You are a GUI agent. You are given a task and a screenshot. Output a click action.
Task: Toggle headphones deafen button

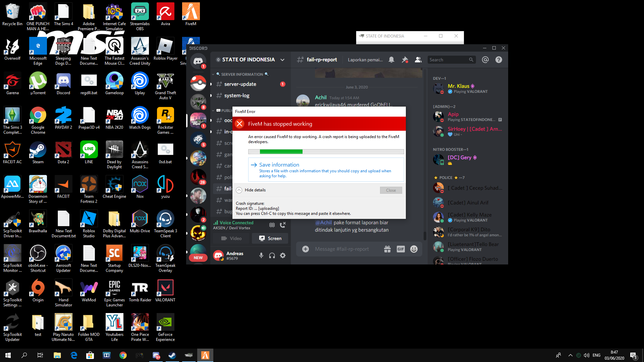point(272,256)
